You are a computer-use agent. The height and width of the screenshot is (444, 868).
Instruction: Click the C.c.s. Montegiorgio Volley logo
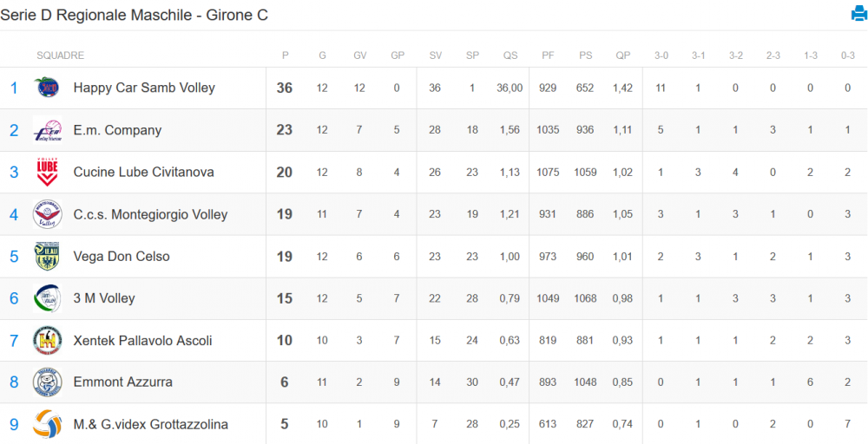47,214
